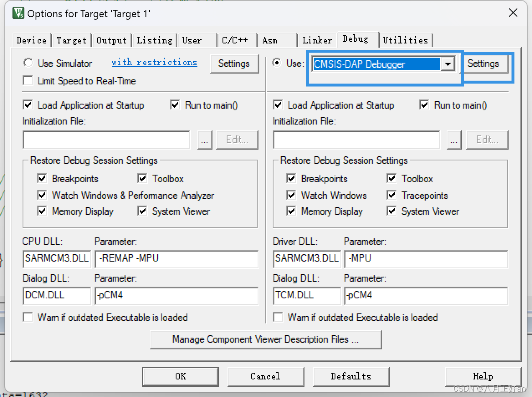Viewport: 532px width, 397px height.
Task: Toggle debugger Memory Display checkbox
Action: click(292, 211)
